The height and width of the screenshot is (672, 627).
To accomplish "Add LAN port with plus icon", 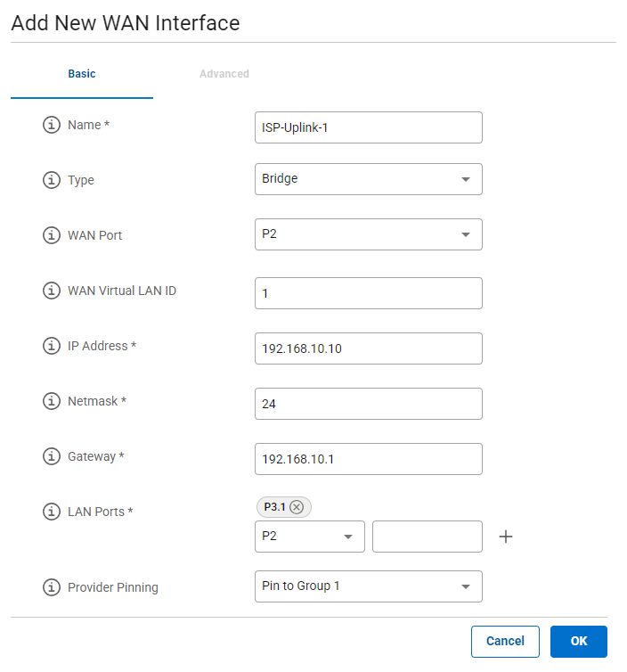I will (x=505, y=537).
